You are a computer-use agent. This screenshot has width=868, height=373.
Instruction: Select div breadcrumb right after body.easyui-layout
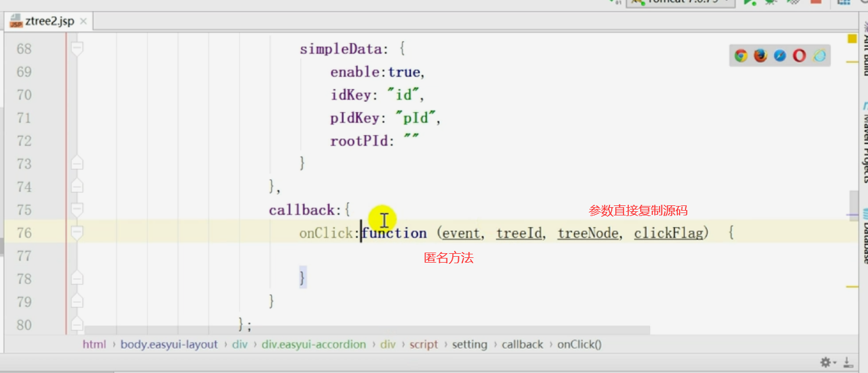click(240, 345)
